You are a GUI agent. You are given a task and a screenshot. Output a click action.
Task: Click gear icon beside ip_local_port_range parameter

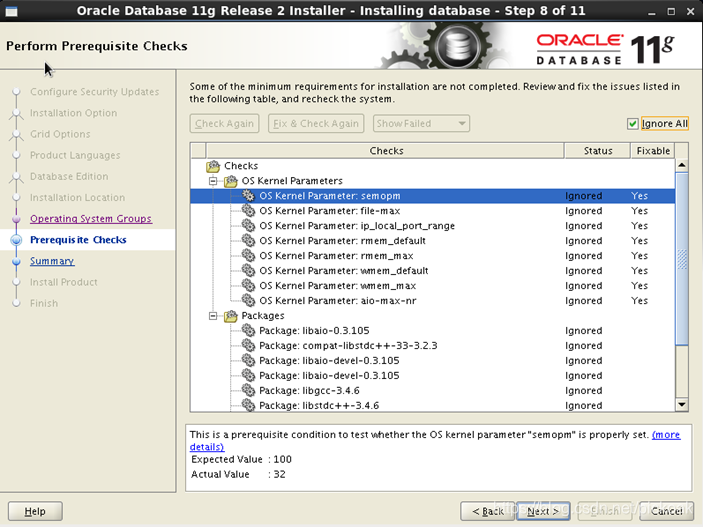pos(248,225)
